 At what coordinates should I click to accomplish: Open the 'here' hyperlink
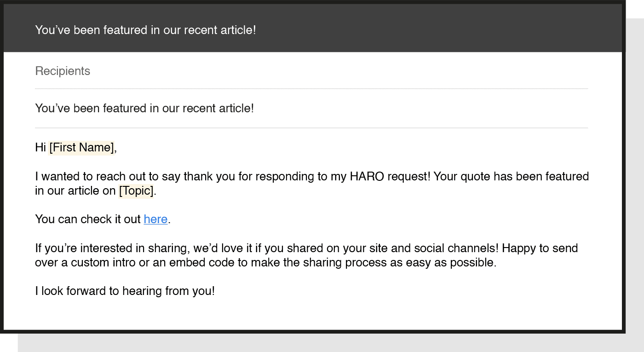point(155,219)
